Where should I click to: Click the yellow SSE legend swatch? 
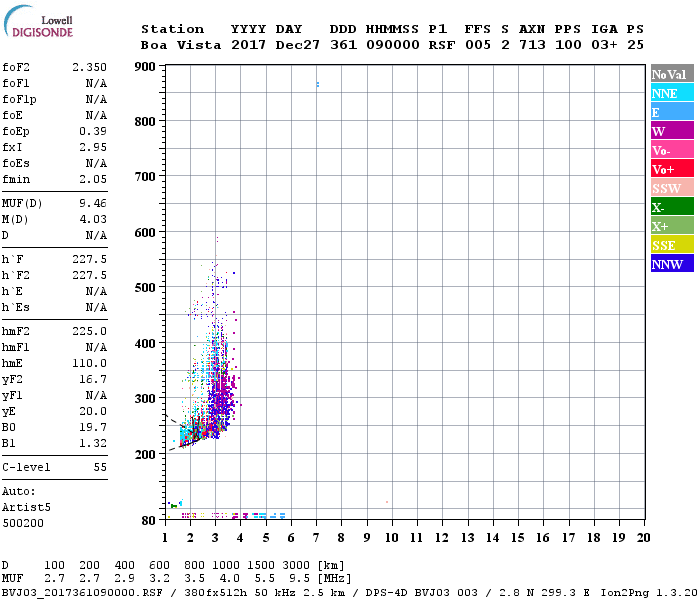(671, 245)
